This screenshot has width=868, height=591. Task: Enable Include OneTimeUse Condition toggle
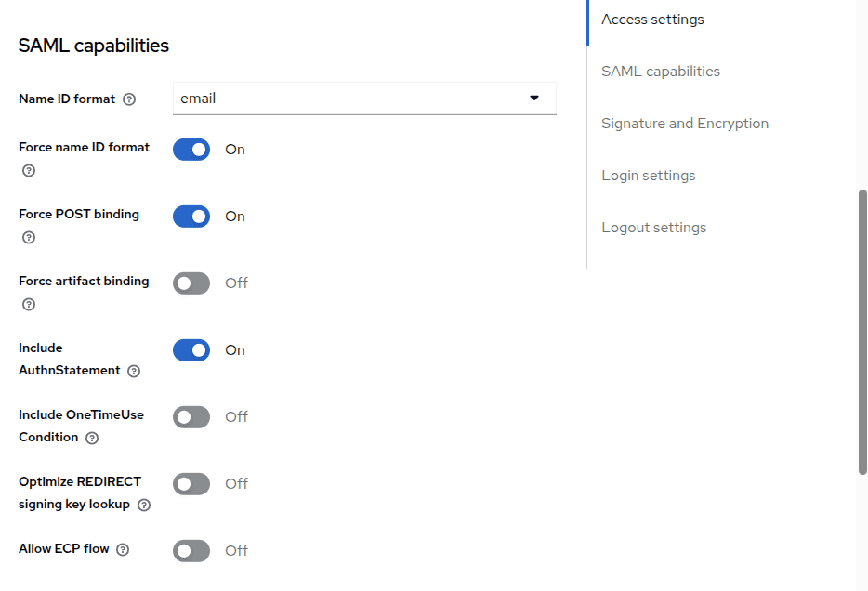click(x=191, y=417)
